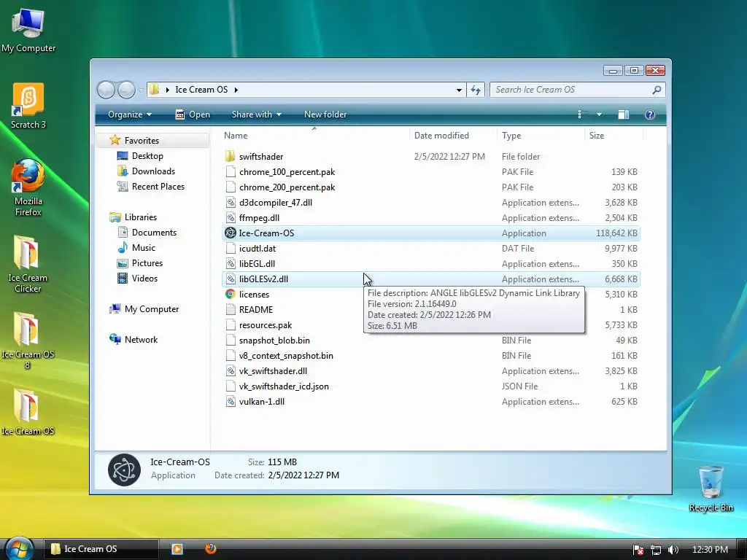Image resolution: width=747 pixels, height=560 pixels.
Task: Click the Back navigation arrow button
Action: pyautogui.click(x=107, y=90)
